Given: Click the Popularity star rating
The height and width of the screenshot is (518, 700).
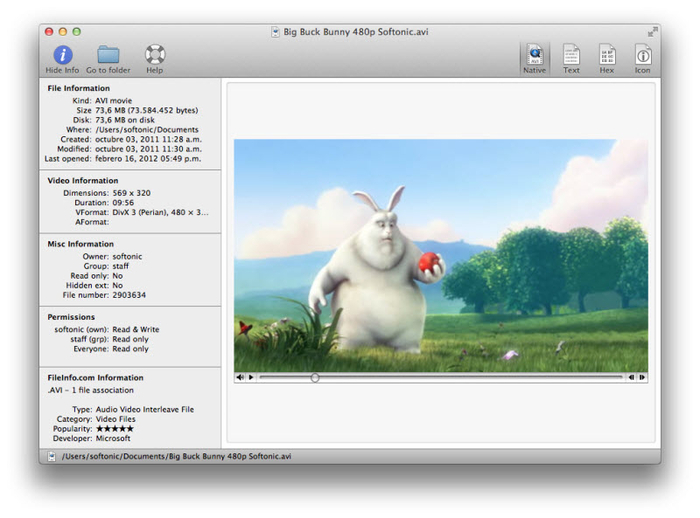Looking at the screenshot, I should [x=115, y=428].
